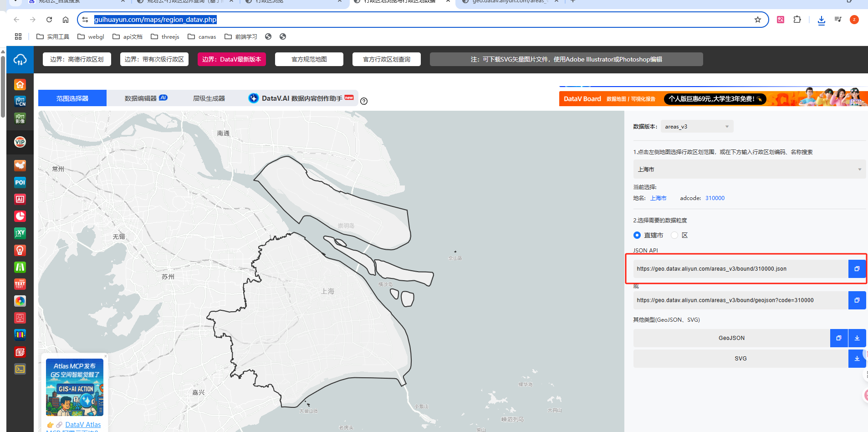
Task: Open the VIP icon in the sidebar
Action: point(20,142)
